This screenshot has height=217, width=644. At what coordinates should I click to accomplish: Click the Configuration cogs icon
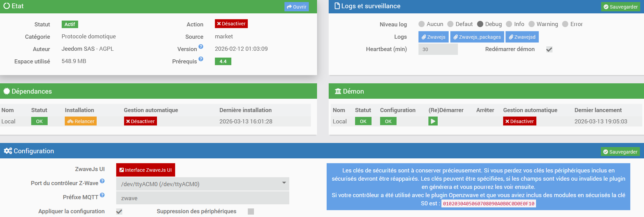coord(8,151)
